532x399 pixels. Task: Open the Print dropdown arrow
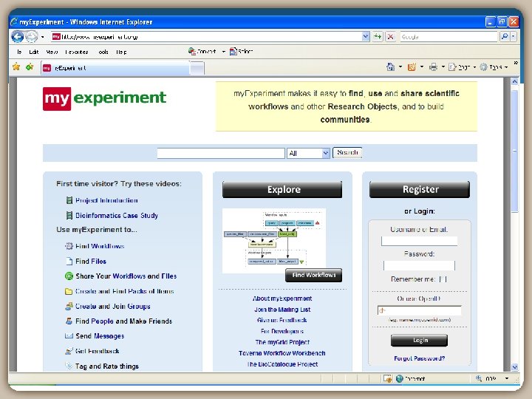click(443, 66)
